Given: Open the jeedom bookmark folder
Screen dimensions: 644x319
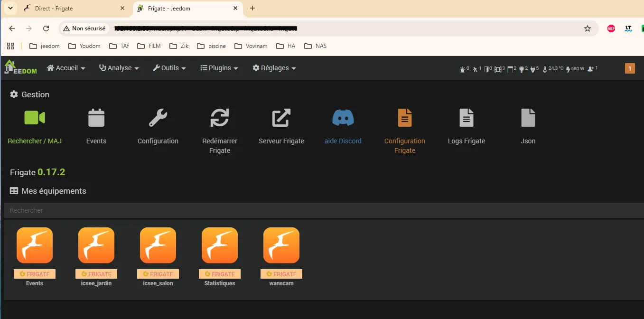Looking at the screenshot, I should (x=44, y=46).
